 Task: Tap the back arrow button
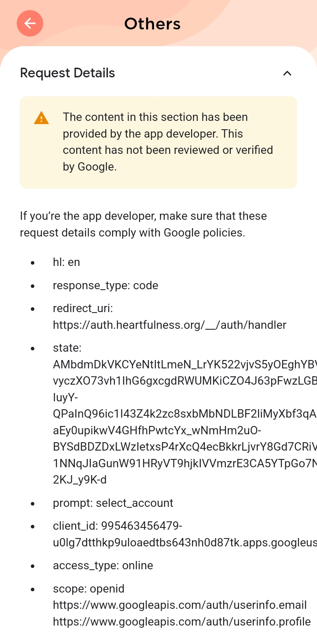30,23
